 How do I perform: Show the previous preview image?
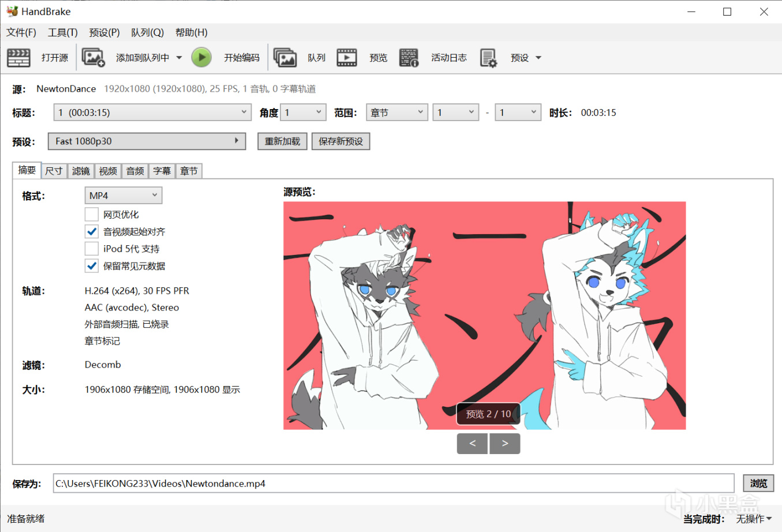[473, 444]
